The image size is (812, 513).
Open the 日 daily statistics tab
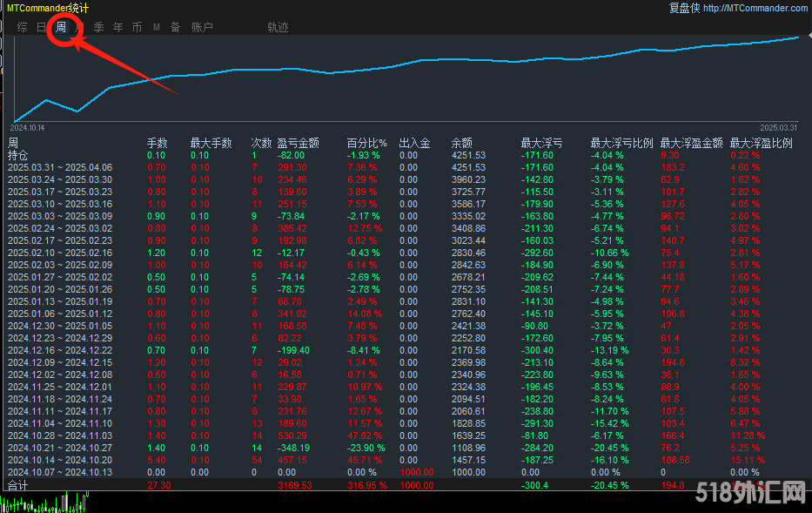point(41,27)
